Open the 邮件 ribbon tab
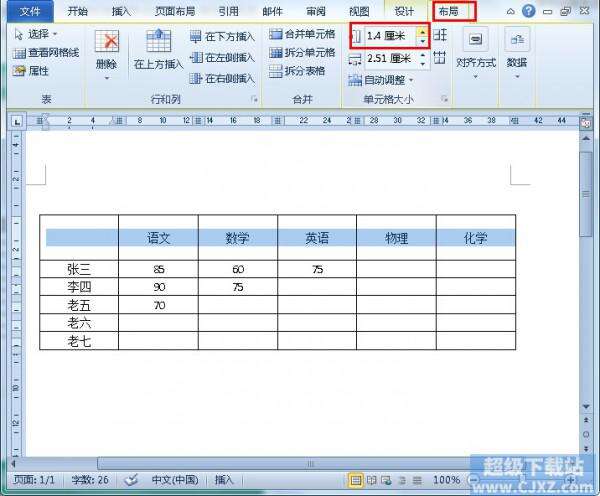This screenshot has width=600, height=496. [x=272, y=11]
